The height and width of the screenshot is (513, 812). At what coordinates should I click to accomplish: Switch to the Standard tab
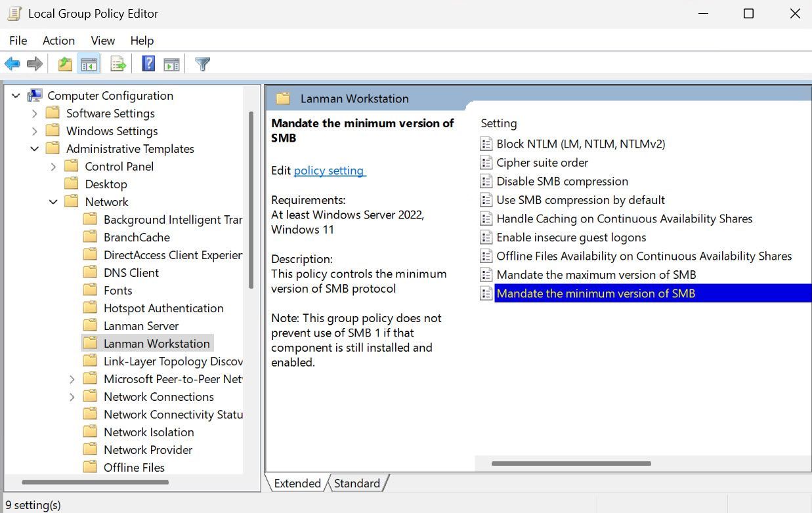point(357,483)
